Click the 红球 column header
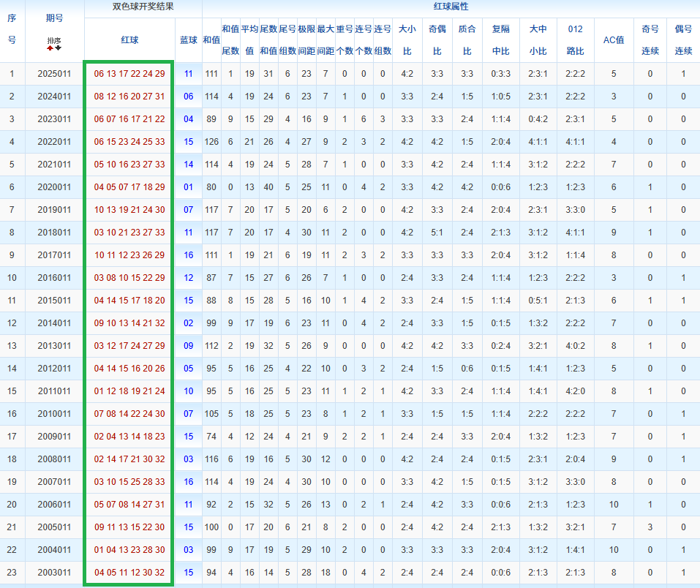Viewport: 700px width, 588px height. 129,39
